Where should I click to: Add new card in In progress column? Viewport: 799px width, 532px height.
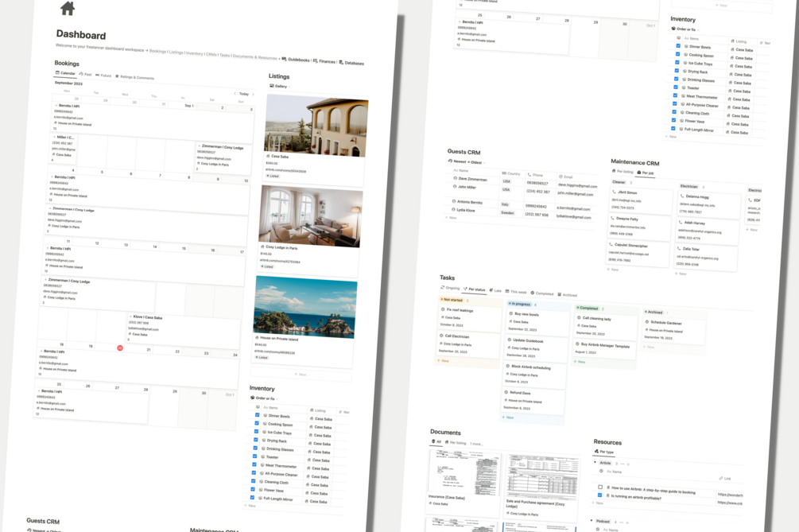tap(508, 417)
